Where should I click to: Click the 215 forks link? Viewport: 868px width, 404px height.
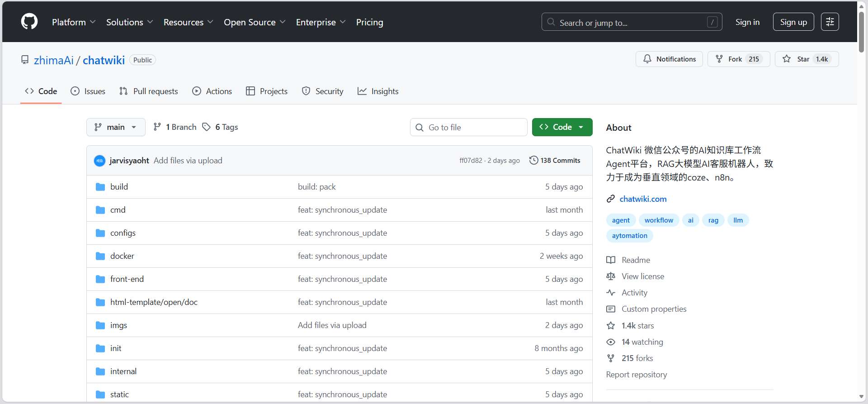coord(637,358)
